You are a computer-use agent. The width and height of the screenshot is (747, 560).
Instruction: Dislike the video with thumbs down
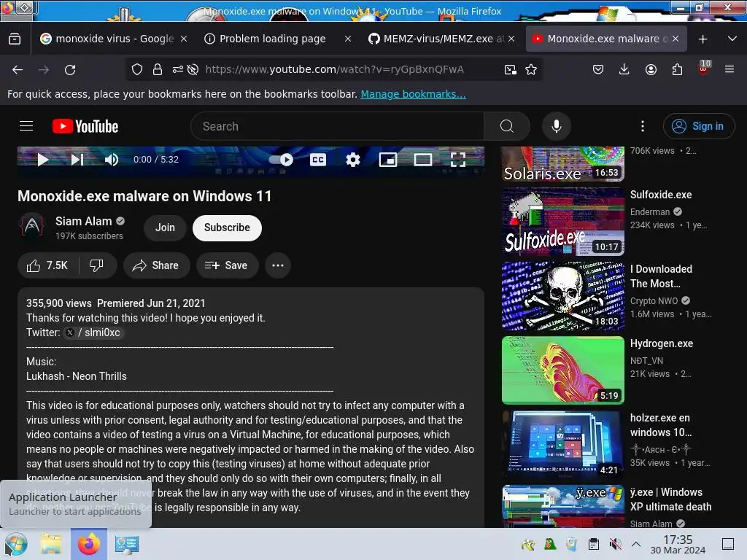point(97,265)
